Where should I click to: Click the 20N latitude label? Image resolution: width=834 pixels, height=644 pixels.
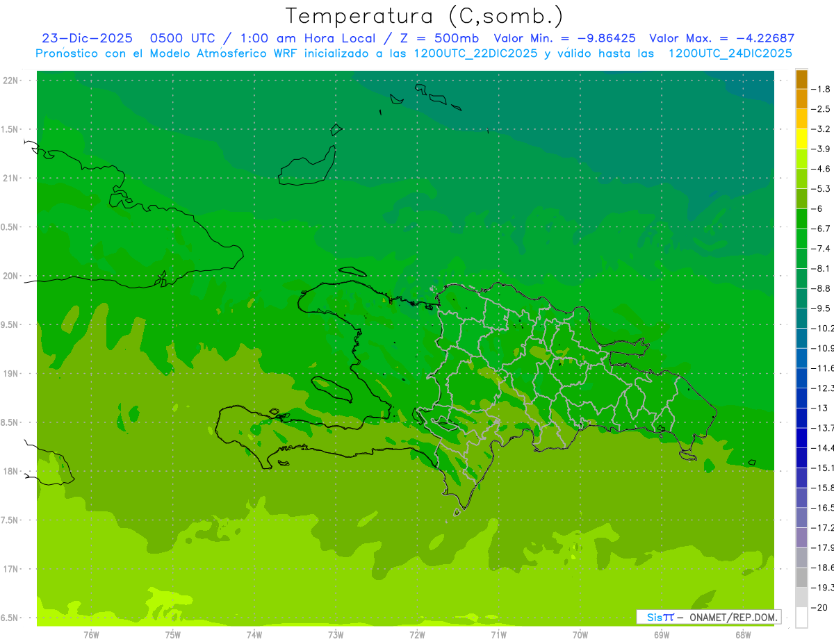pos(10,276)
